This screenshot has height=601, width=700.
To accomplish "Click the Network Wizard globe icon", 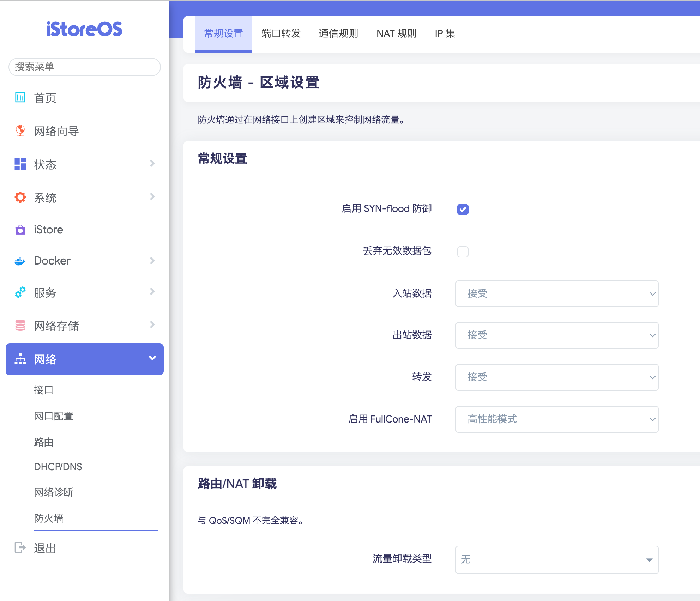I will click(x=20, y=130).
